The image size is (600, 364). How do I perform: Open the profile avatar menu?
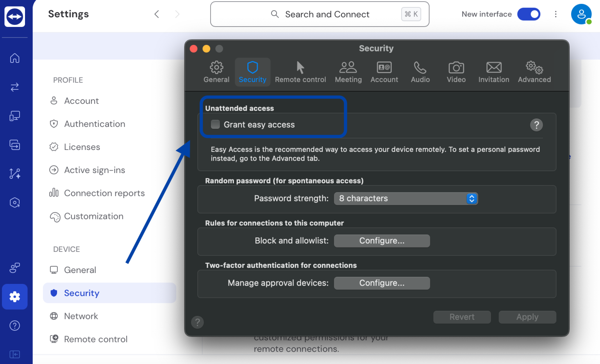click(581, 14)
